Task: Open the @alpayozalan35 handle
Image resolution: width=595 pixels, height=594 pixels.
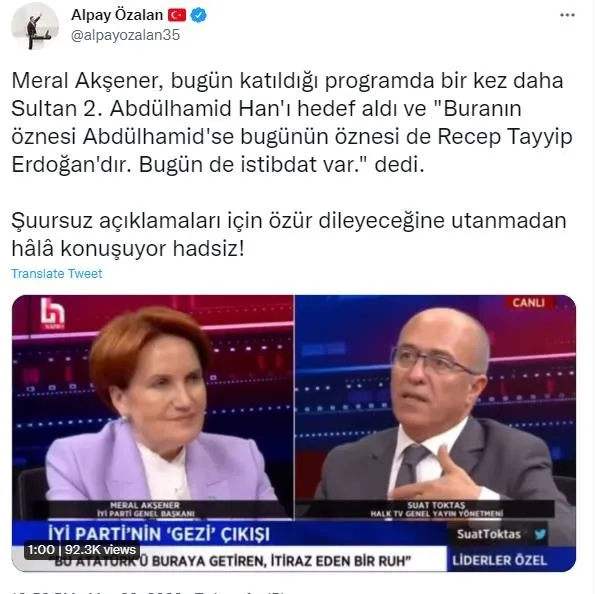Action: pyautogui.click(x=126, y=35)
